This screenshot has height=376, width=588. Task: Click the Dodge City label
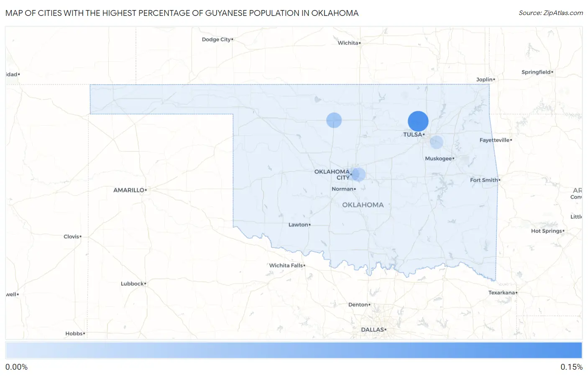216,39
